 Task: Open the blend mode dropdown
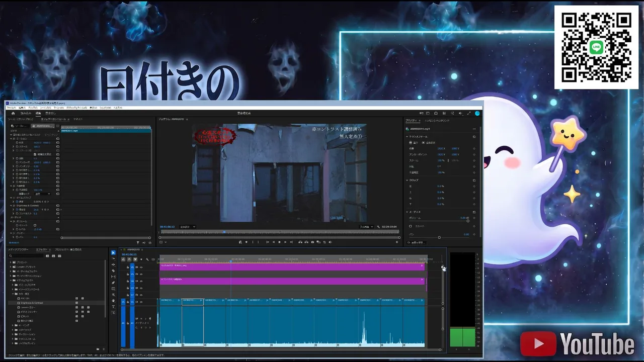[42, 194]
